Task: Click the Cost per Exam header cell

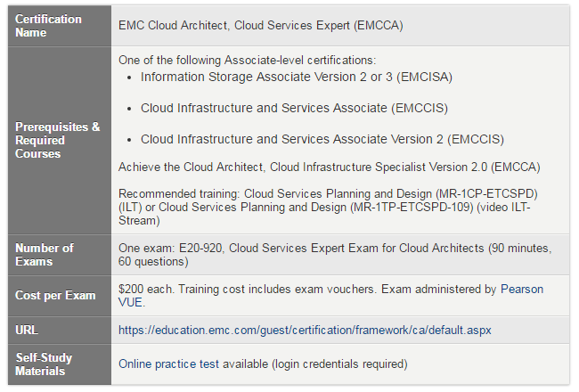Action: pos(60,296)
